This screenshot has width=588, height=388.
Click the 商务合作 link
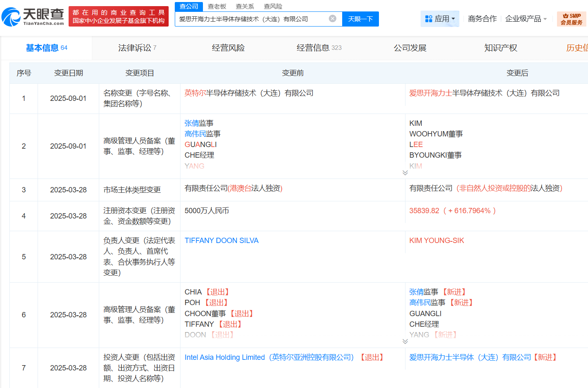482,19
